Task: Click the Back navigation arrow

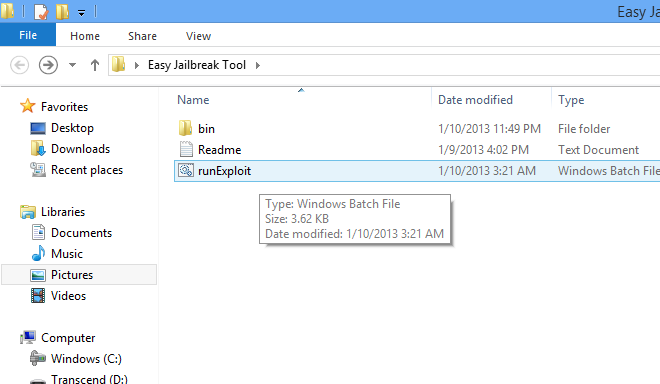Action: coord(19,65)
